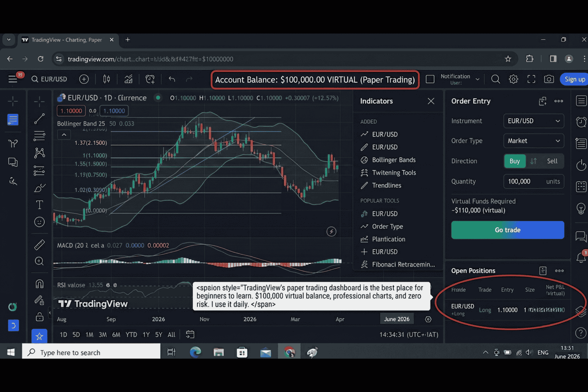The width and height of the screenshot is (588, 392).
Task: Toggle magnet snap mode
Action: point(39,284)
